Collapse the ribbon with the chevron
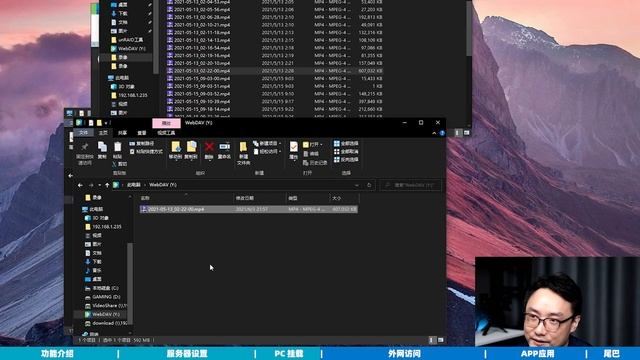 (x=434, y=133)
